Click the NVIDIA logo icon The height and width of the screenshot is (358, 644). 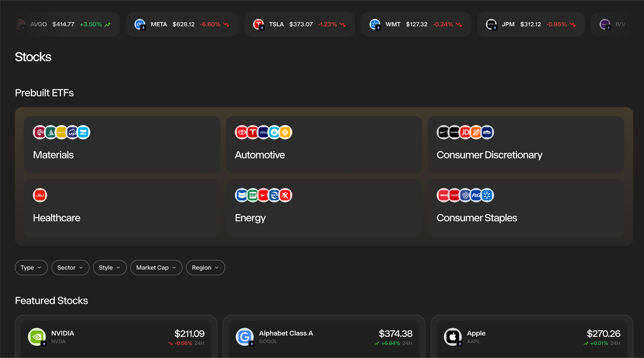37,337
